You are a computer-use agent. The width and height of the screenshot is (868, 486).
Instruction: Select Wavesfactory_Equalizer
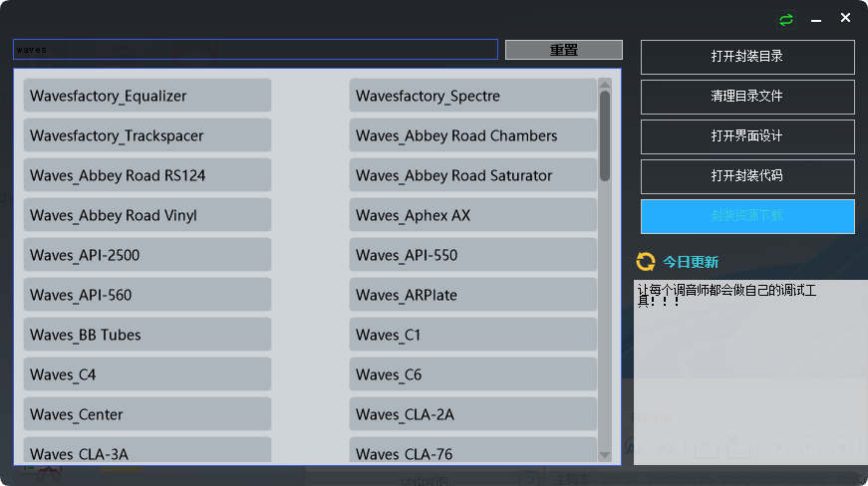point(147,96)
